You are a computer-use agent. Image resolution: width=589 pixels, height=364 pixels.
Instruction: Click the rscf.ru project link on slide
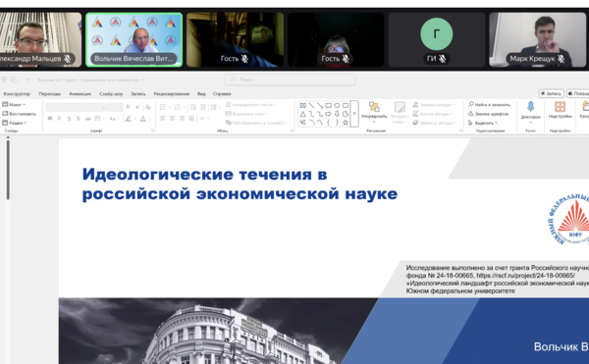tap(526, 276)
